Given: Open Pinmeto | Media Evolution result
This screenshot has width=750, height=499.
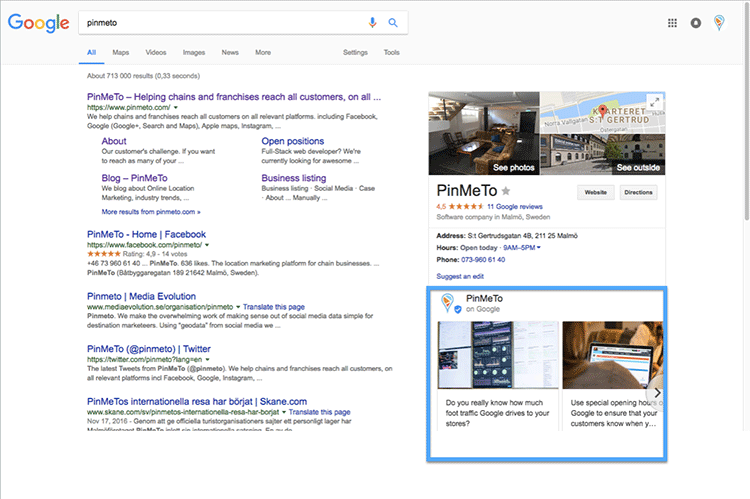Looking at the screenshot, I should click(141, 296).
